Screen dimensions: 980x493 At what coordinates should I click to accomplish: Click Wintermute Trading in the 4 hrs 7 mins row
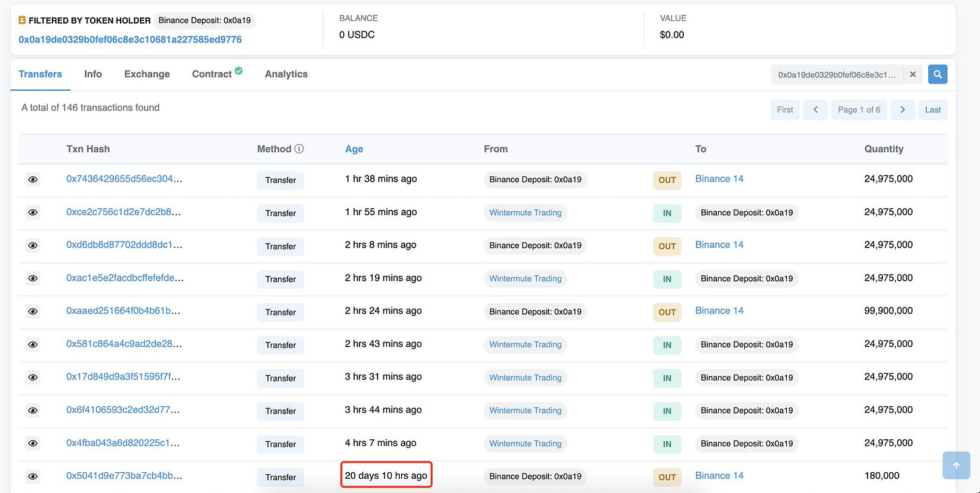coord(525,443)
